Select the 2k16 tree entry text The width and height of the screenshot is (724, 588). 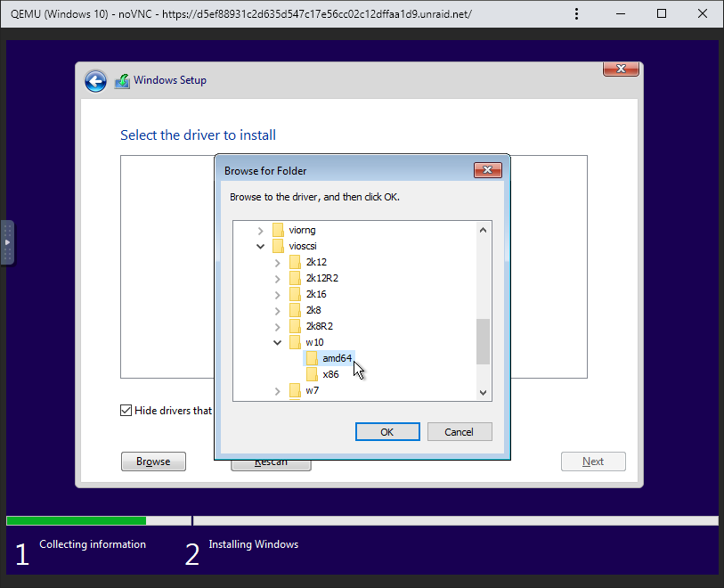click(x=316, y=294)
